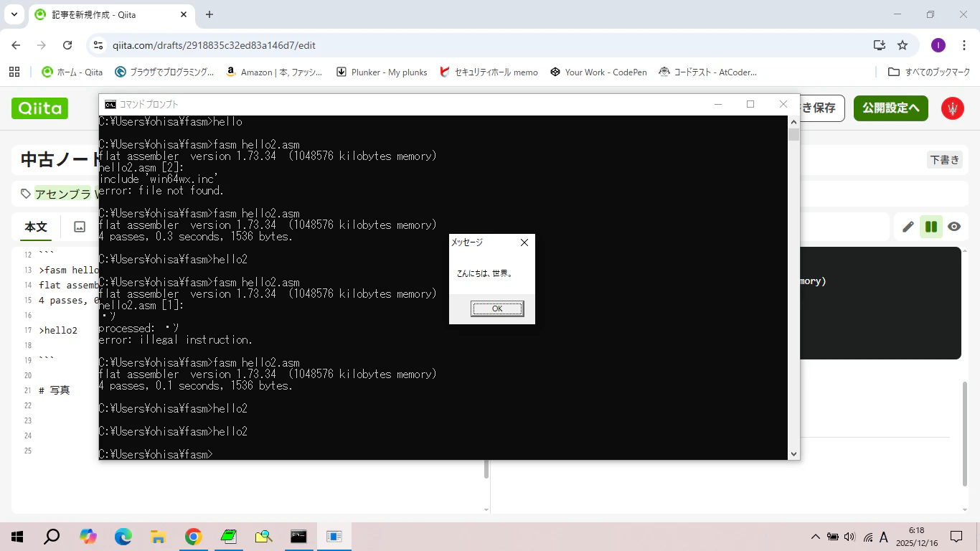The height and width of the screenshot is (551, 980).
Task: Open the Chrome three-dot menu
Action: [x=963, y=45]
